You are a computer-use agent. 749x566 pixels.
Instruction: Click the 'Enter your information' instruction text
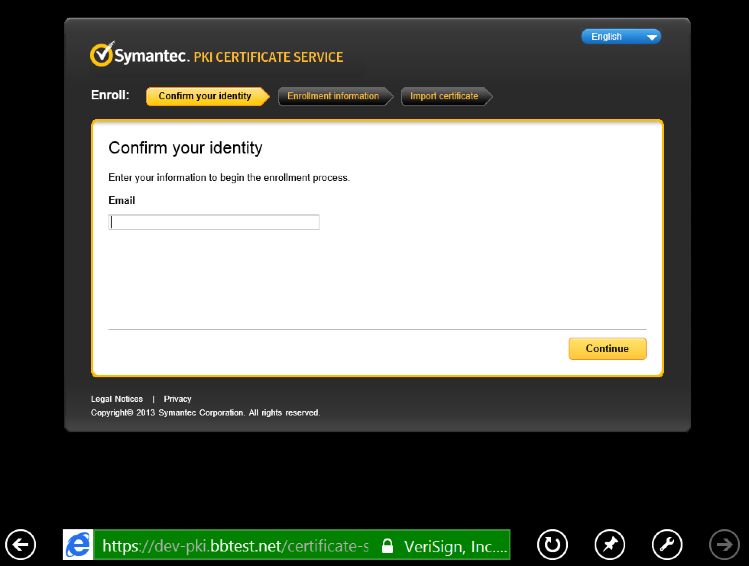click(x=229, y=178)
